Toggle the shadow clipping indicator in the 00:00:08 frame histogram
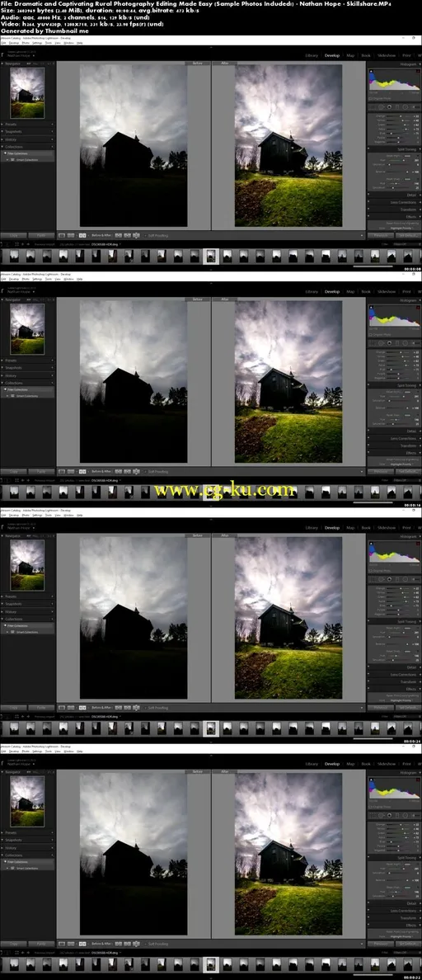Screen dimensions: 422x980 point(371,71)
